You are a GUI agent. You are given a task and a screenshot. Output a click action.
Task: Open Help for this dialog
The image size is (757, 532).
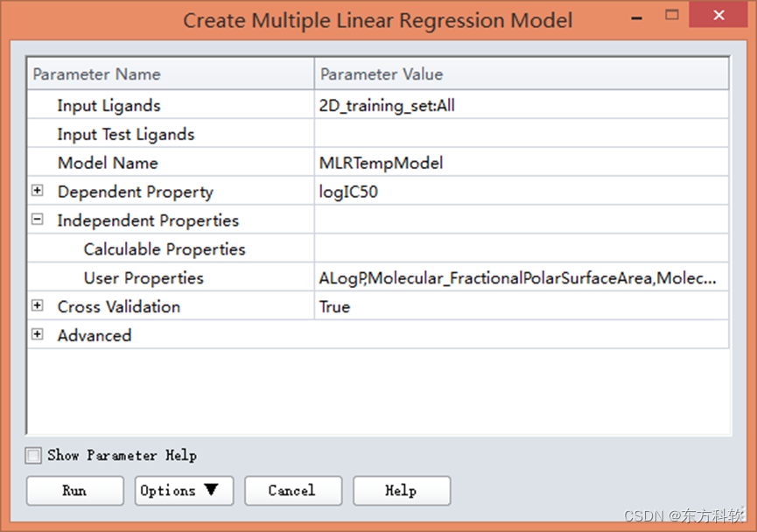[x=402, y=491]
